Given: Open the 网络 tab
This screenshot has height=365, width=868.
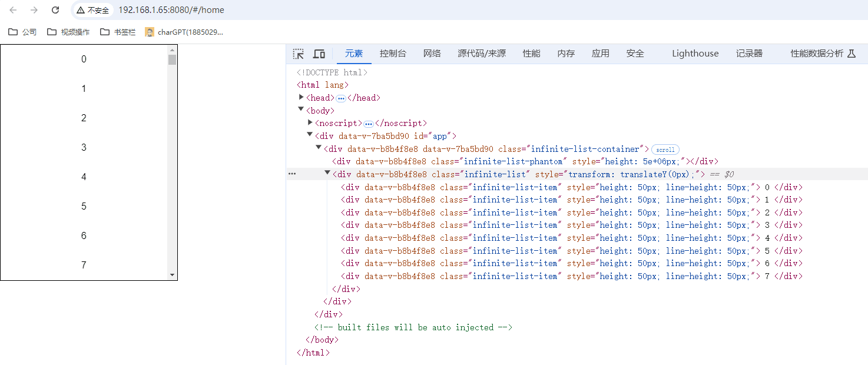Looking at the screenshot, I should tap(432, 54).
